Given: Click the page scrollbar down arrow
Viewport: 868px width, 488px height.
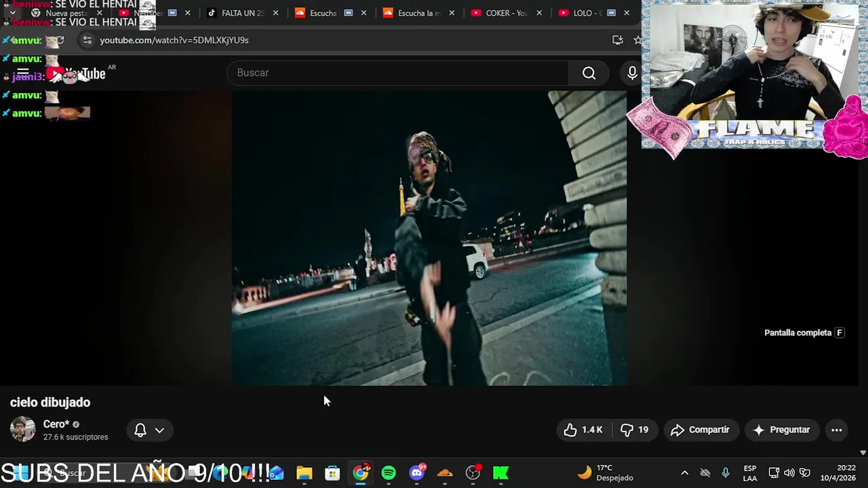Looking at the screenshot, I should click(x=863, y=452).
